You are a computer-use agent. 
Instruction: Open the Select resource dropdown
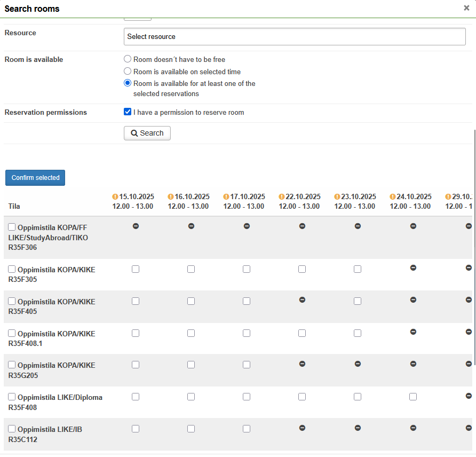coord(295,37)
